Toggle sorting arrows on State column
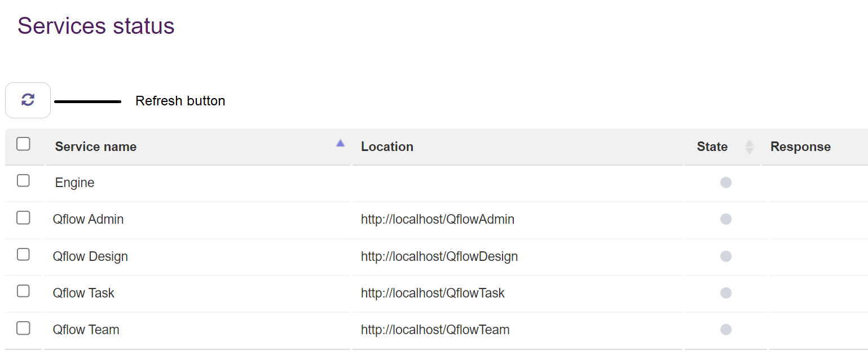 click(x=749, y=147)
